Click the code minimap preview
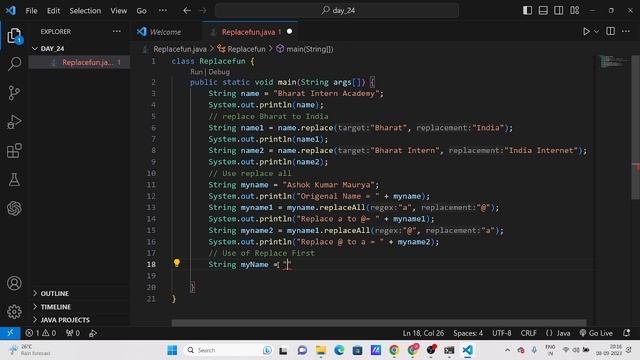Image resolution: width=640 pixels, height=360 pixels. click(614, 62)
